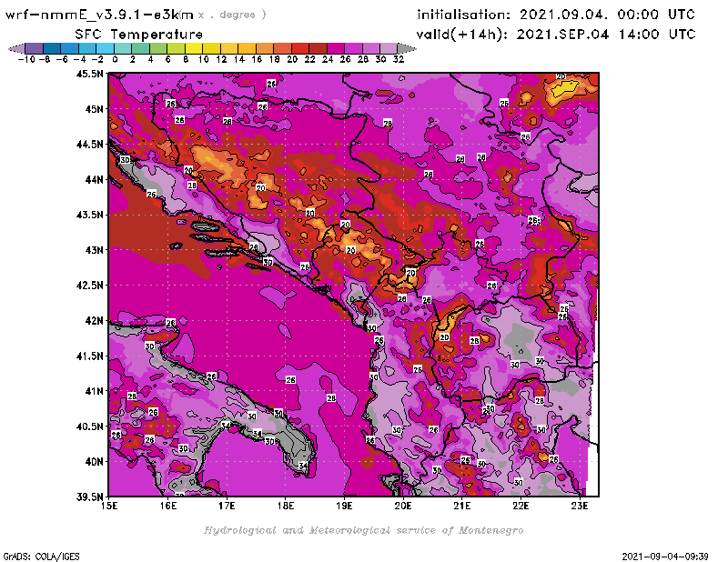Click the '0' value under the color legend

[115, 60]
